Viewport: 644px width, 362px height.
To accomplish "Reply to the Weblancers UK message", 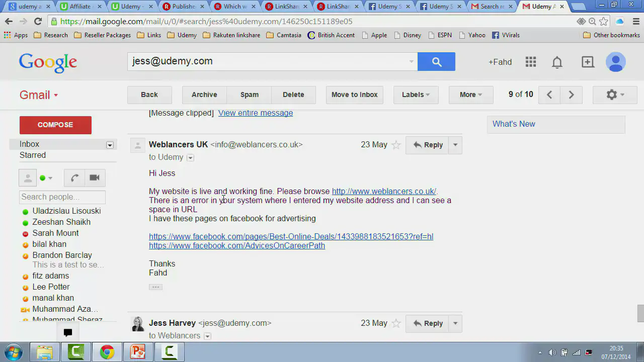I will coord(427,145).
